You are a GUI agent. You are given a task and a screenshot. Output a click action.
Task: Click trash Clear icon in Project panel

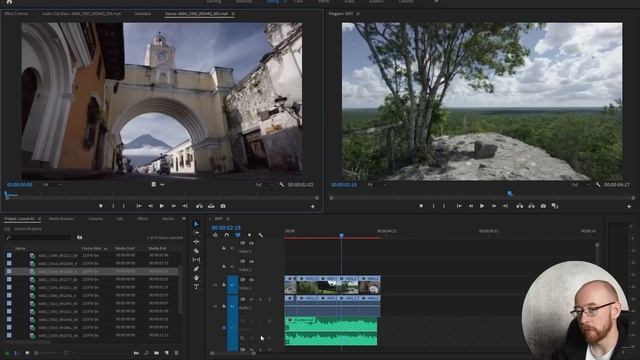tap(177, 353)
